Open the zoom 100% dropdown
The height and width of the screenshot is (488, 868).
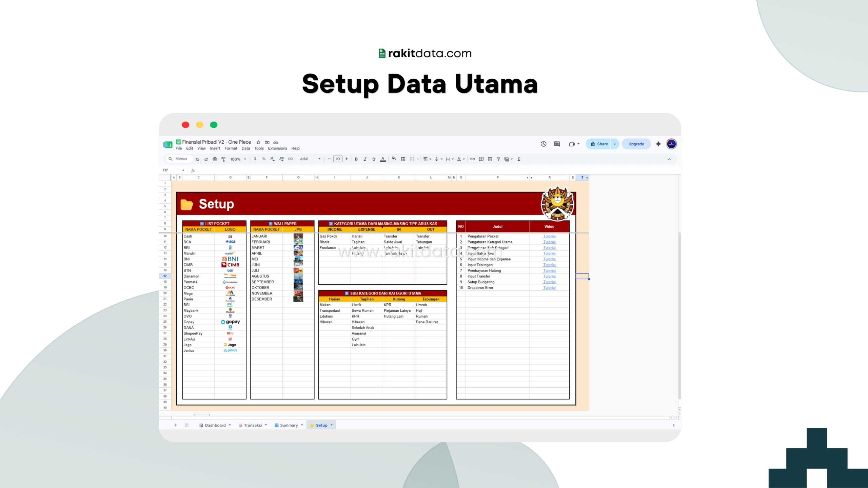click(x=238, y=159)
